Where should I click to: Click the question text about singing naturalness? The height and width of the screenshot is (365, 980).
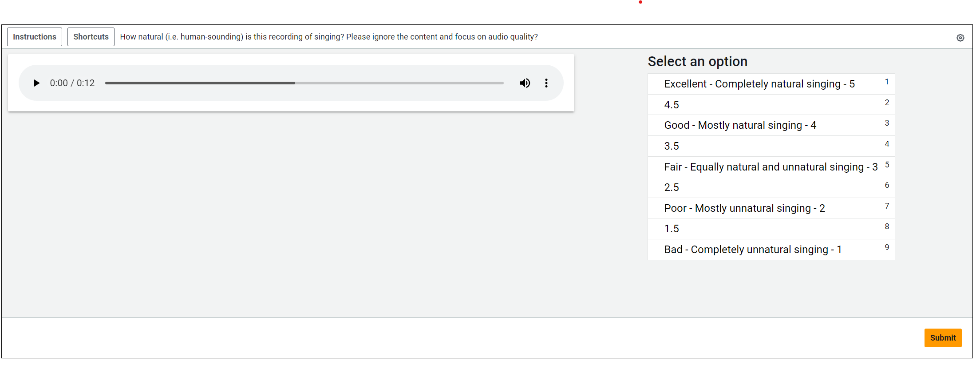pyautogui.click(x=328, y=37)
